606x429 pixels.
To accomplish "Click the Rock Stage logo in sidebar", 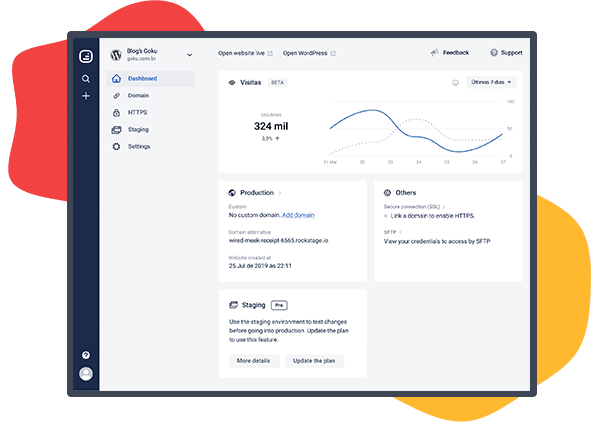I will [x=86, y=55].
